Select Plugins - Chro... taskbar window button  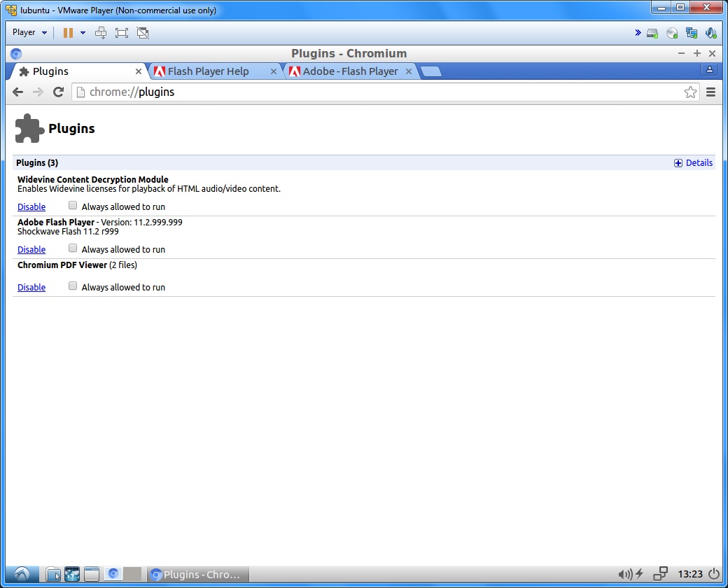click(x=198, y=575)
